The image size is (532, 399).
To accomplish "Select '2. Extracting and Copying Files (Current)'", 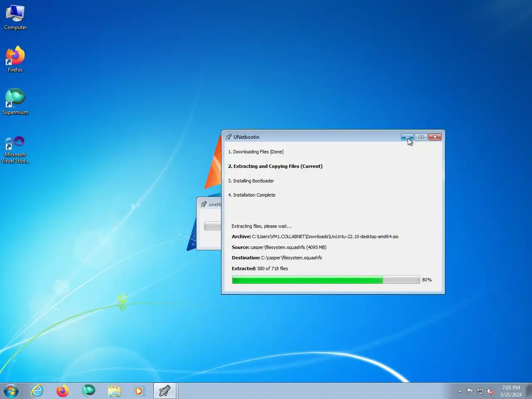I will 275,166.
